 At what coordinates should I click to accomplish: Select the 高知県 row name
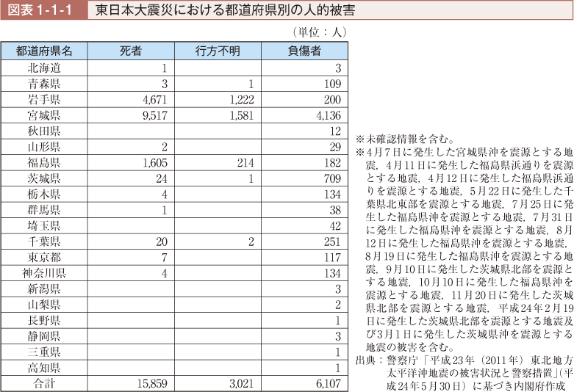tap(44, 368)
